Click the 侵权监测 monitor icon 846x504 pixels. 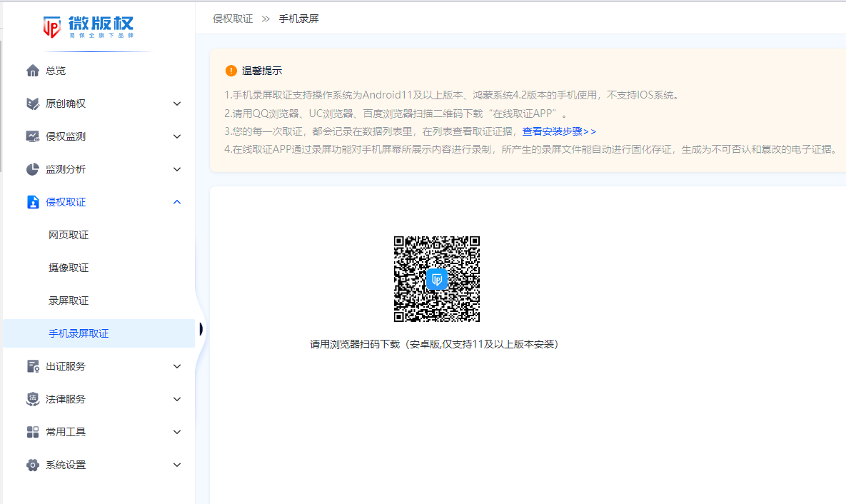32,136
